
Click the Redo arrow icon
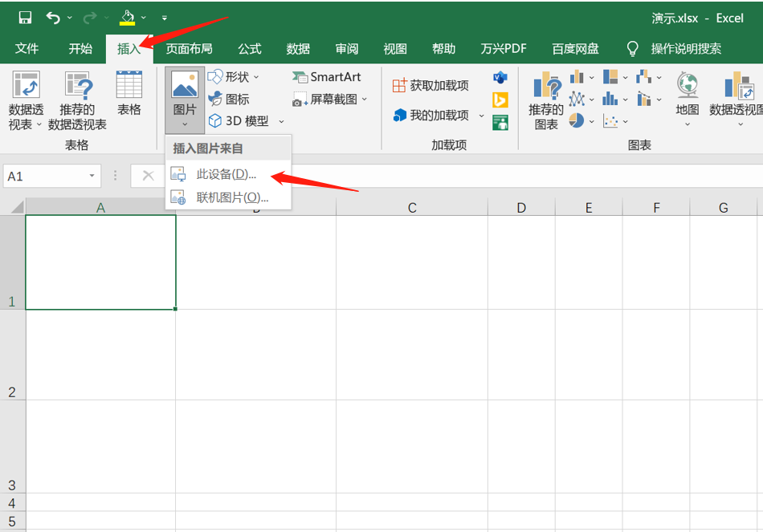[90, 18]
